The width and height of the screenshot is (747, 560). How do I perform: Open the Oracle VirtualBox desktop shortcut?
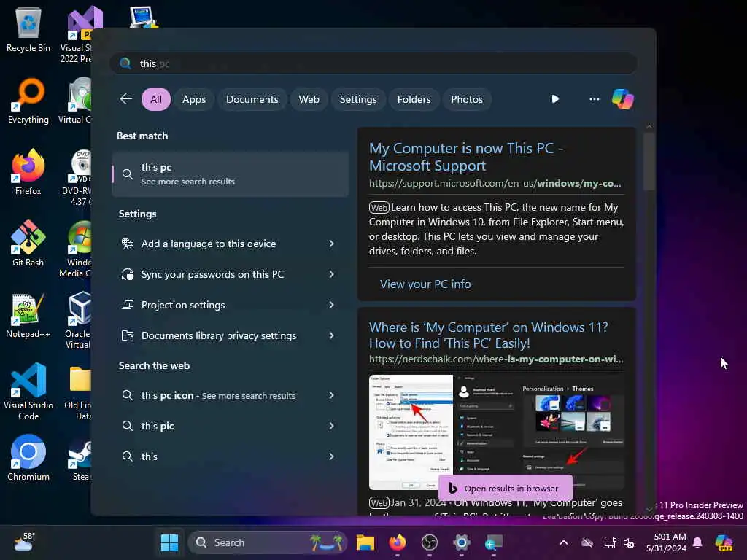(78, 320)
